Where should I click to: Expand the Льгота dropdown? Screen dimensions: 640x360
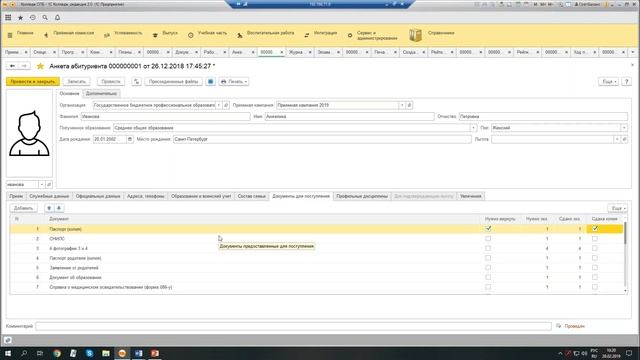click(x=617, y=139)
